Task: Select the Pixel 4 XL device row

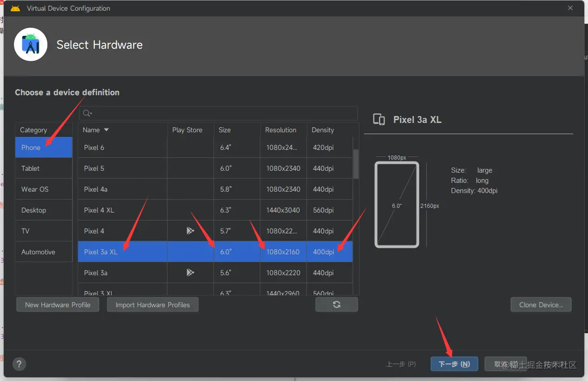Action: point(216,210)
